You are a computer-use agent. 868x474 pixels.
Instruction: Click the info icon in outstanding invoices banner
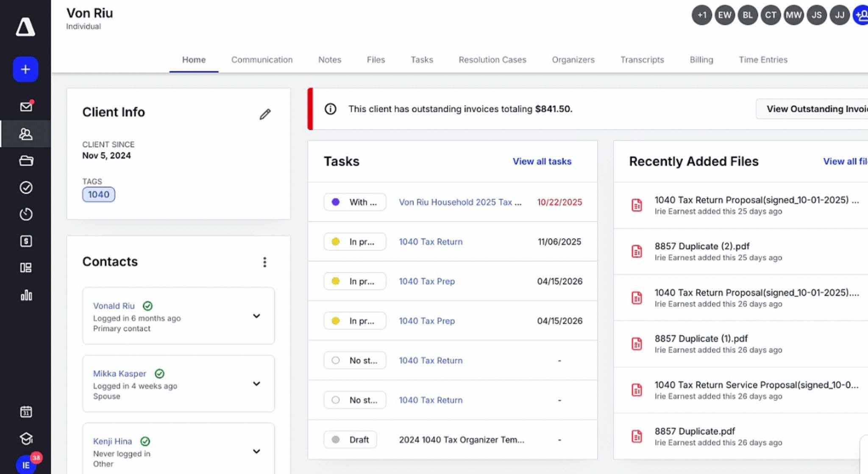point(331,109)
